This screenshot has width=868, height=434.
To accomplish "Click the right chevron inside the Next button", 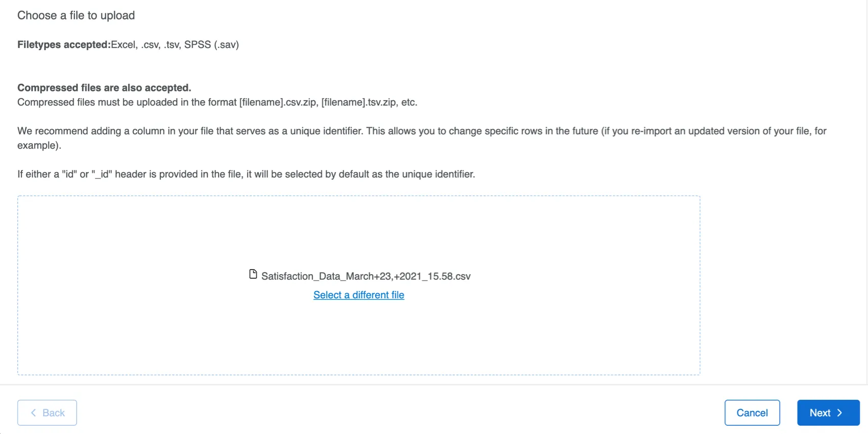I will [839, 413].
